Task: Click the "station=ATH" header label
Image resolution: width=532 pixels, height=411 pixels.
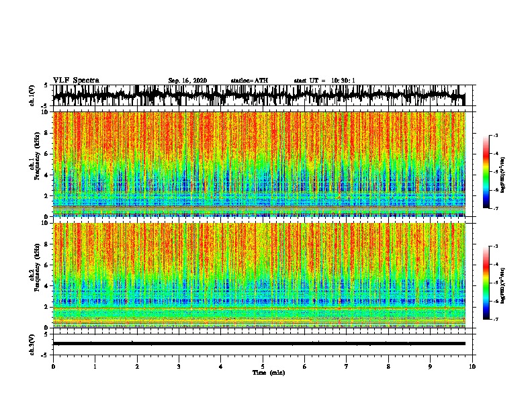Action: pos(249,81)
